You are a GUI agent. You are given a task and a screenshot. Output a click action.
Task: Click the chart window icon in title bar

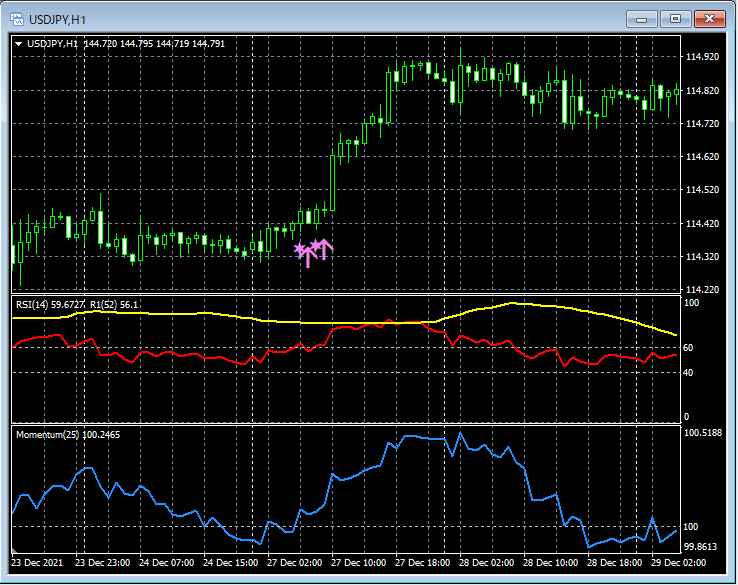click(17, 19)
